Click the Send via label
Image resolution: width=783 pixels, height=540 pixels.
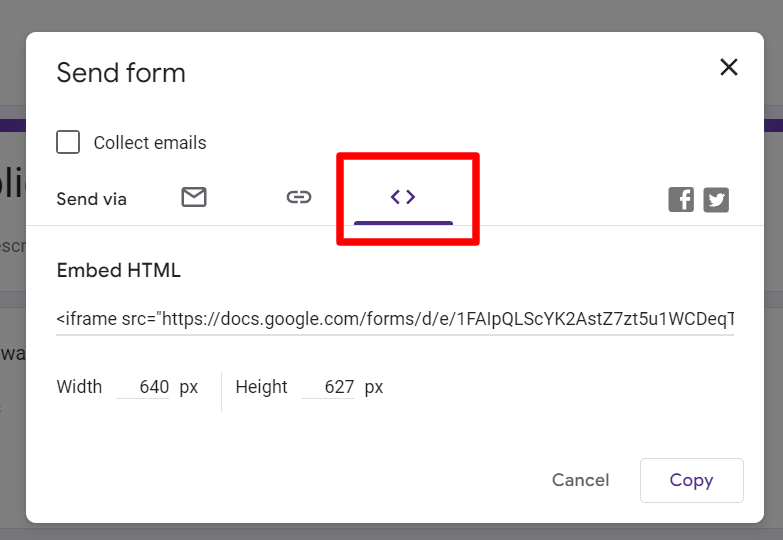pyautogui.click(x=91, y=199)
